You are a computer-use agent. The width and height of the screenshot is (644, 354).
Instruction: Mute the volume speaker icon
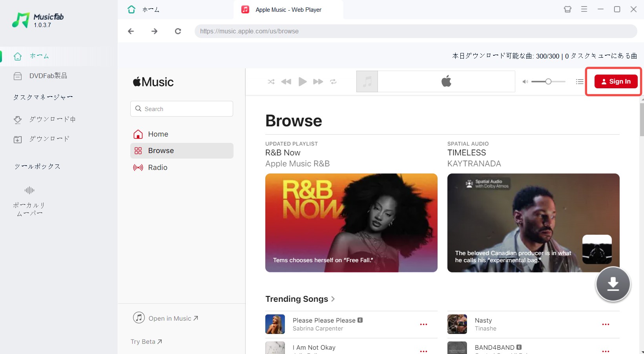point(525,82)
